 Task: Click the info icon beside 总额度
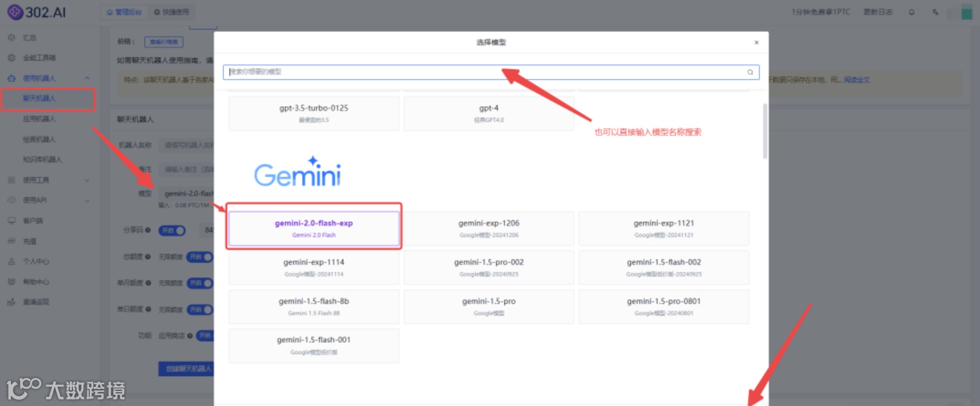[x=148, y=257]
